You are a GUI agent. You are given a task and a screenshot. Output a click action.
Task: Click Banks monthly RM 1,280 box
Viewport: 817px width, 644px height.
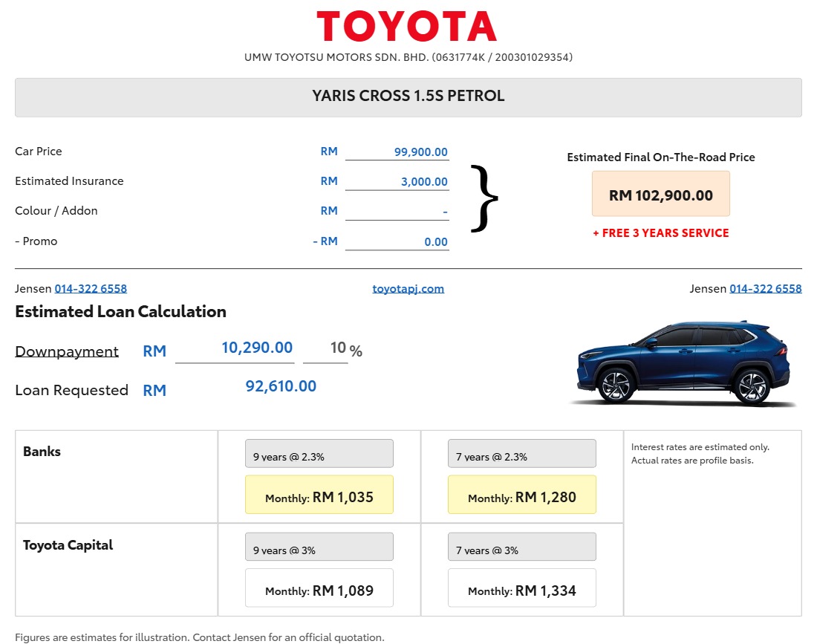point(522,495)
